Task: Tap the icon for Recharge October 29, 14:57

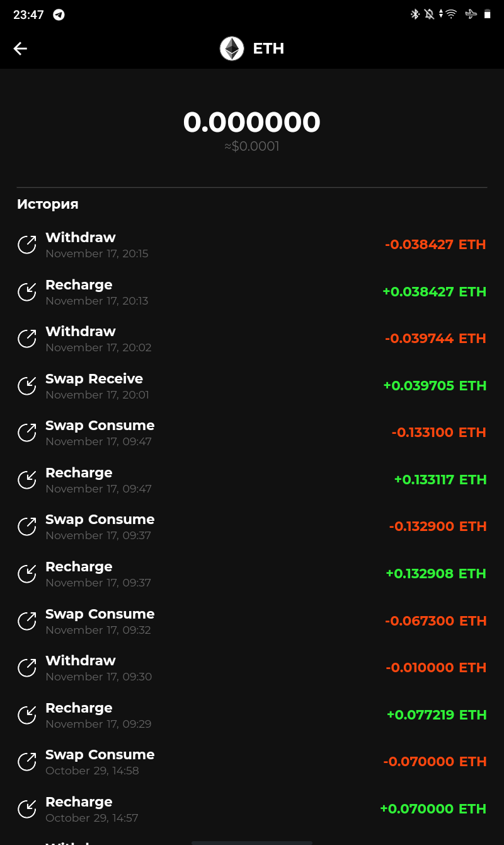Action: [x=26, y=809]
